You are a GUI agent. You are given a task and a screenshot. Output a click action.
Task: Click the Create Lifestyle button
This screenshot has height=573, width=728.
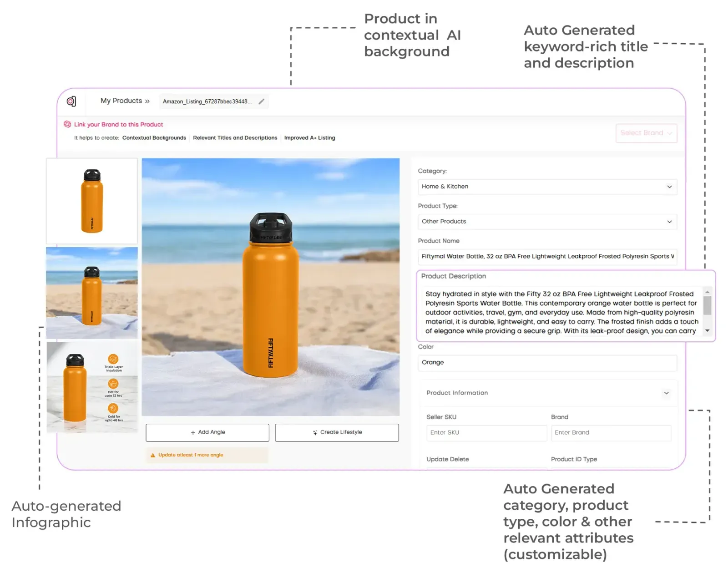[x=337, y=432]
